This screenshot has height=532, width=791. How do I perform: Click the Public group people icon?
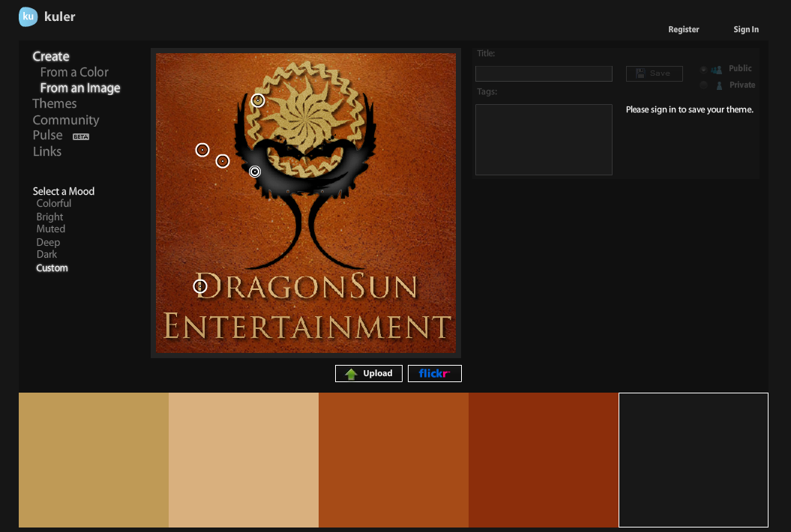(x=717, y=70)
